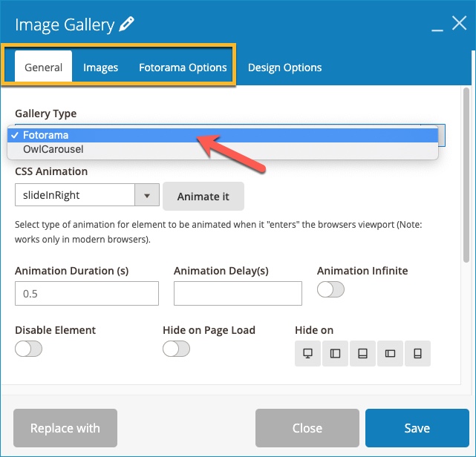The width and height of the screenshot is (476, 457).
Task: Click the Image Gallery title text
Action: tap(65, 25)
